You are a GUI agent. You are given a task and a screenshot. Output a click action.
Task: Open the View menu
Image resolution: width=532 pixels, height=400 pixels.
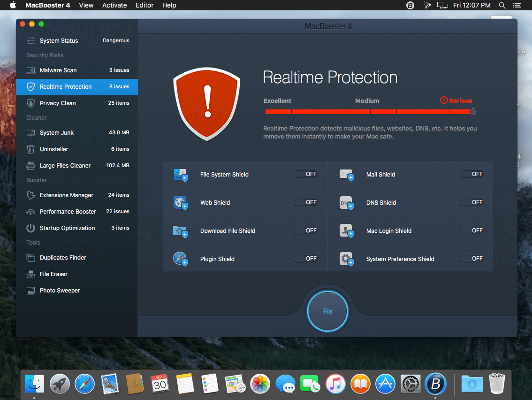pyautogui.click(x=86, y=5)
